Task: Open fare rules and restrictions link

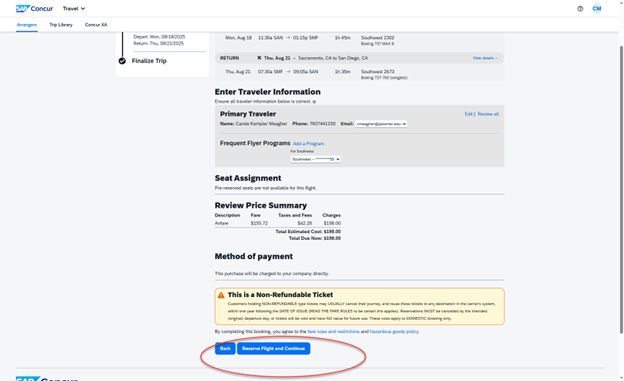Action: pyautogui.click(x=333, y=331)
